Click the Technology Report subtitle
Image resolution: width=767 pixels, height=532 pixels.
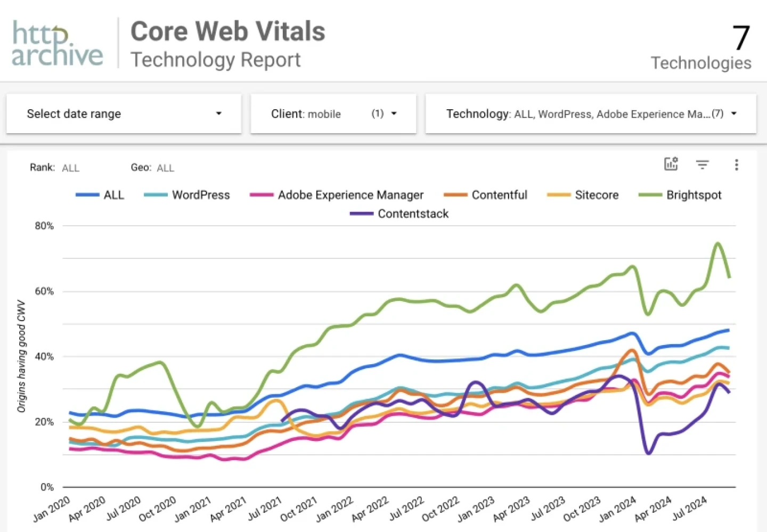[x=216, y=60]
